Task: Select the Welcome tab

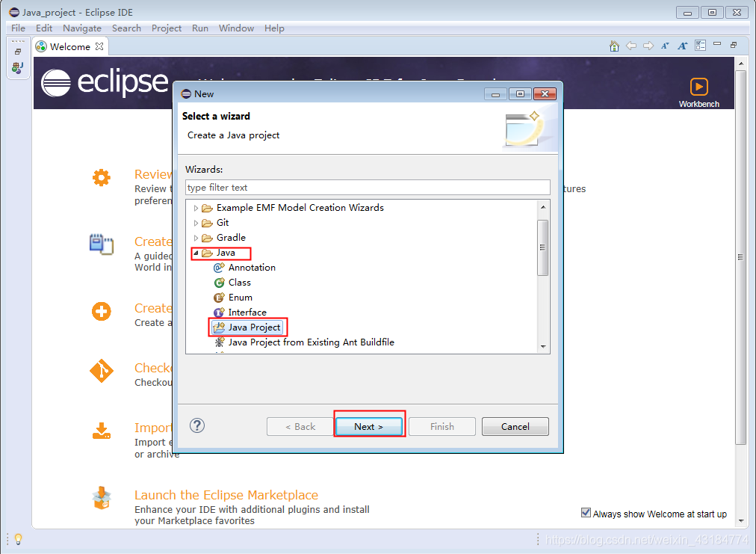Action: (70, 46)
